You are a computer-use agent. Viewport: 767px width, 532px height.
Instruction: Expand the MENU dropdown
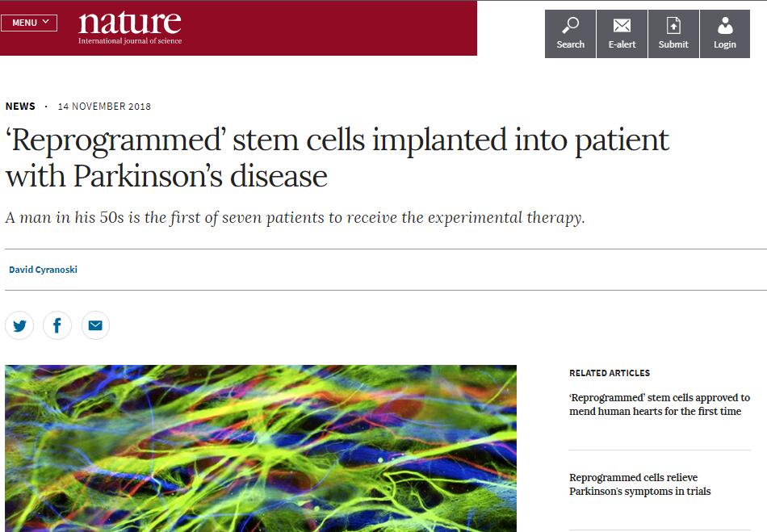pyautogui.click(x=29, y=23)
